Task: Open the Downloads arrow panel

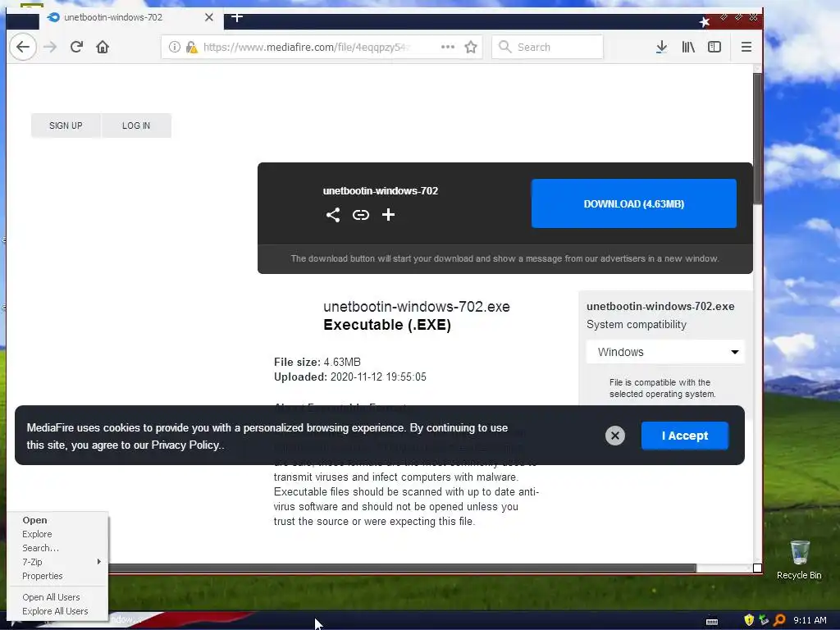Action: 662,47
